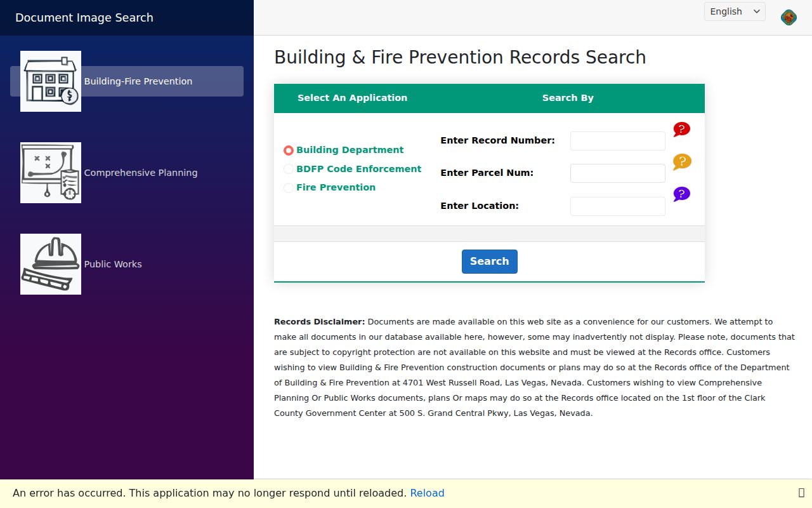Click the 'Enter Location:' label
The width and height of the screenshot is (812, 508).
(x=480, y=206)
